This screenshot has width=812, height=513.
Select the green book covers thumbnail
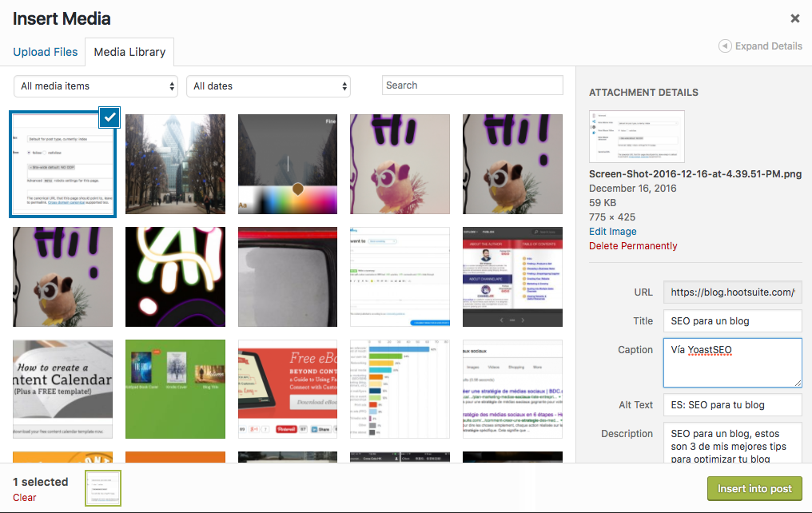[x=175, y=389]
